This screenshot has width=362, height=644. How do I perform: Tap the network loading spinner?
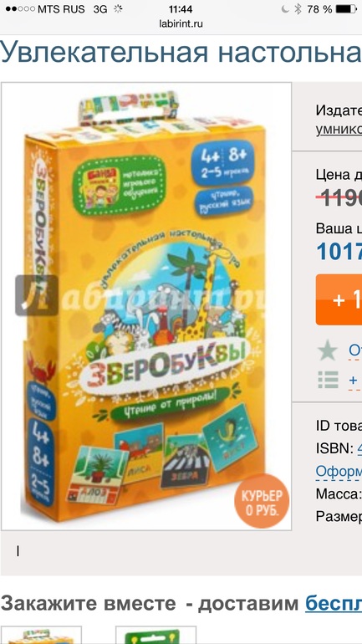118,9
